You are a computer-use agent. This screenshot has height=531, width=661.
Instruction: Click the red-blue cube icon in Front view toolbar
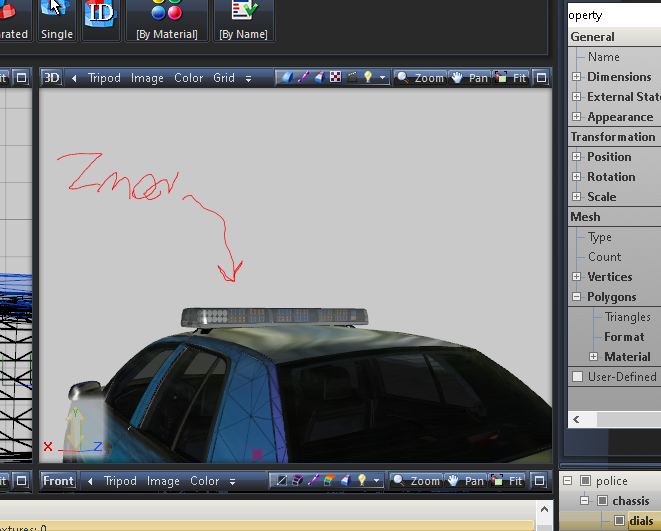pyautogui.click(x=346, y=481)
